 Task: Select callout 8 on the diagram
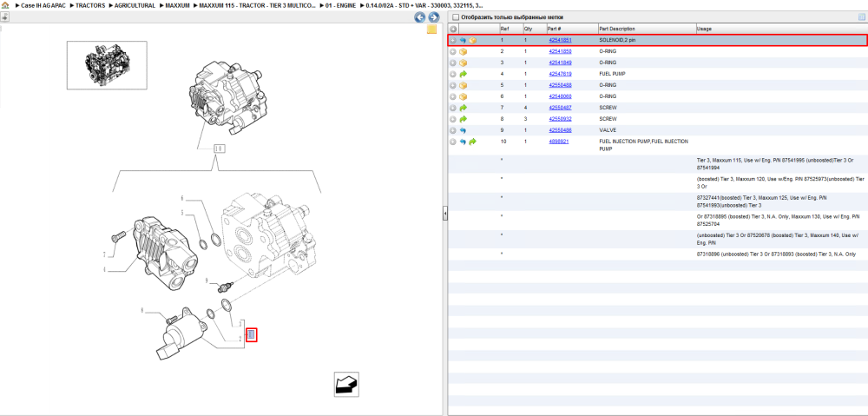141,311
